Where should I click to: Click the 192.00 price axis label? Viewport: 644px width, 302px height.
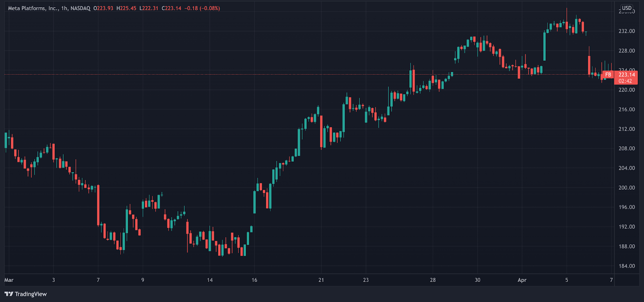click(627, 227)
